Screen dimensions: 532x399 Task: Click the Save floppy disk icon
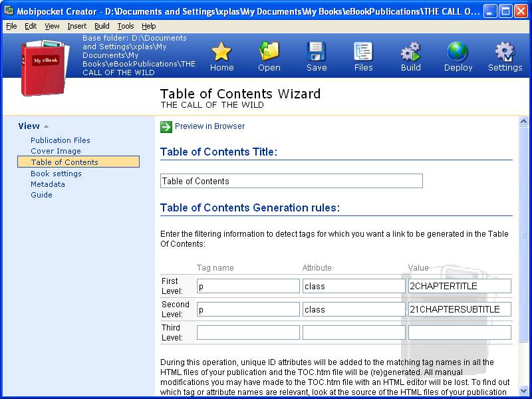coord(317,52)
